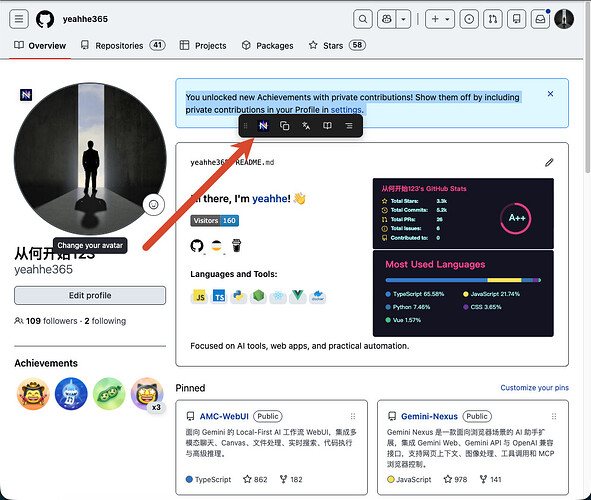The height and width of the screenshot is (500, 591).
Task: Click the smiley set-status button
Action: coord(153,205)
